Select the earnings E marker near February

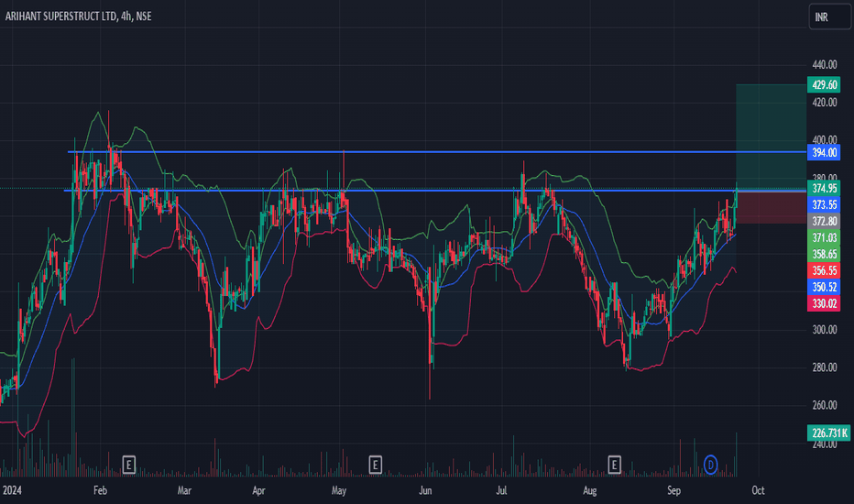(128, 465)
